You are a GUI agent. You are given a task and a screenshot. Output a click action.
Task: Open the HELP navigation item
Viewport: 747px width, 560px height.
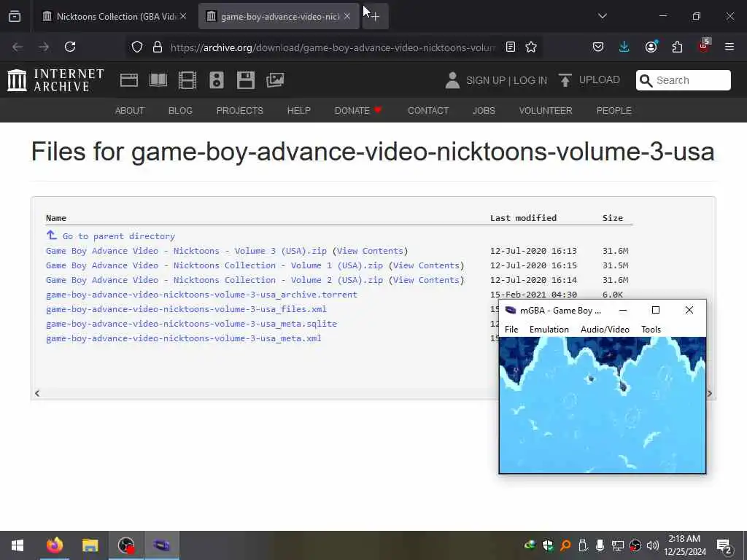pos(298,111)
